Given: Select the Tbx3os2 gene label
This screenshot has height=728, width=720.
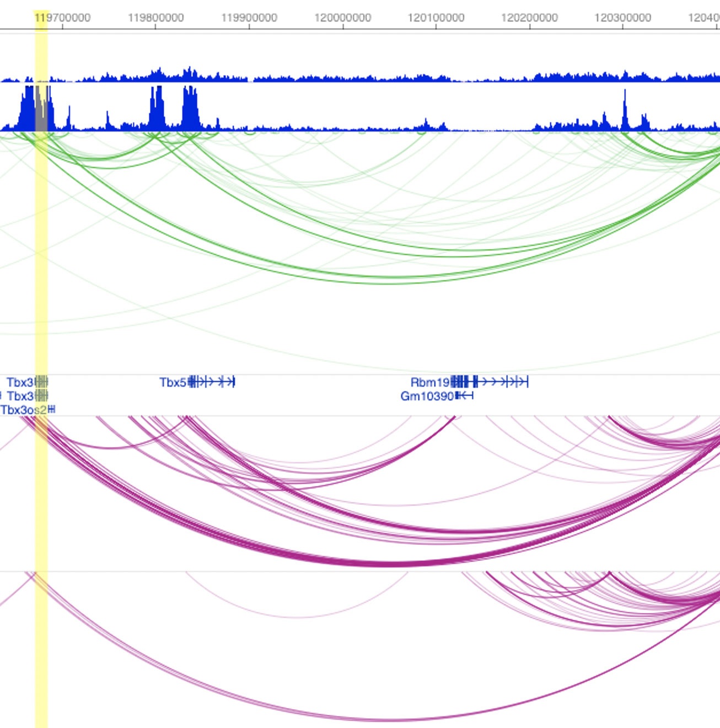Looking at the screenshot, I should point(22,410).
